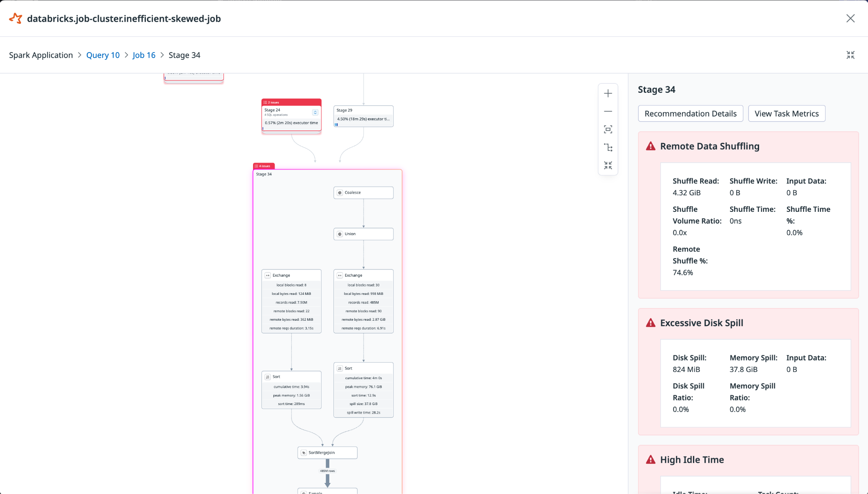Exit full screen via top-right collapse icon
Viewport: 868px width, 494px height.
[850, 55]
